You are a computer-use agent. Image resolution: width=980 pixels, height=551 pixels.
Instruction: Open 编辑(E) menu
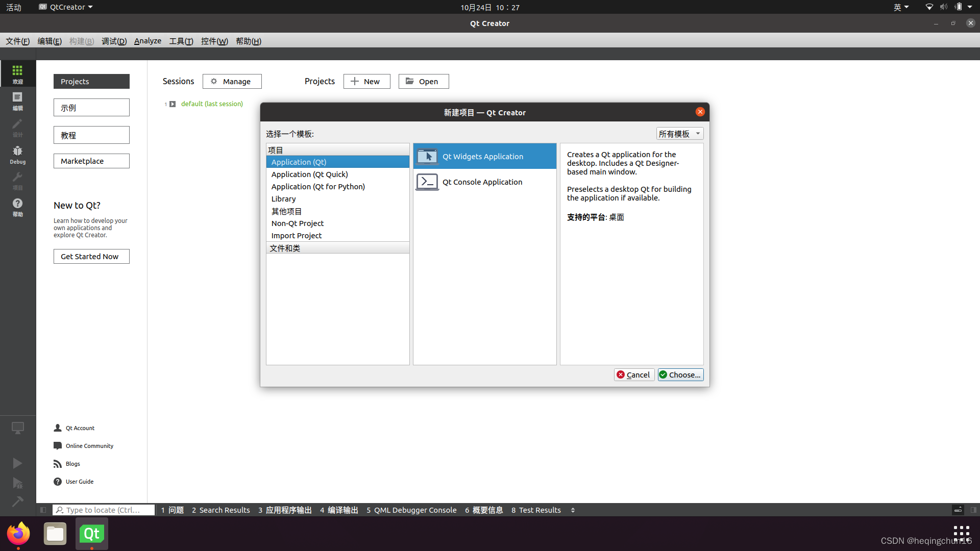pos(50,41)
